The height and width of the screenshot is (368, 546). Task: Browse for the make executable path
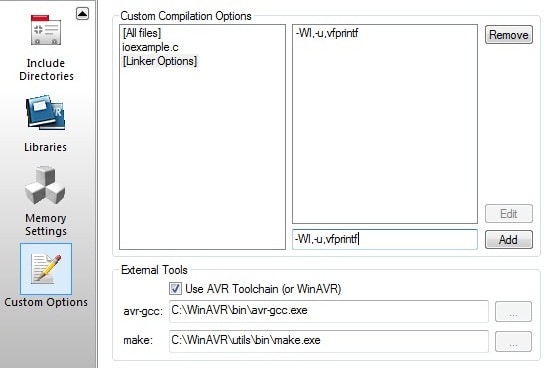pyautogui.click(x=513, y=342)
